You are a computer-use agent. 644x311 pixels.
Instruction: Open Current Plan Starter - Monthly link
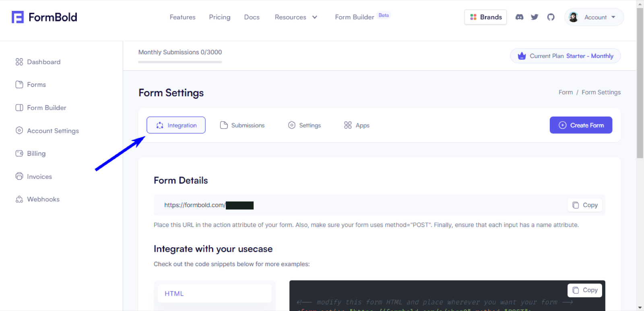[565, 56]
